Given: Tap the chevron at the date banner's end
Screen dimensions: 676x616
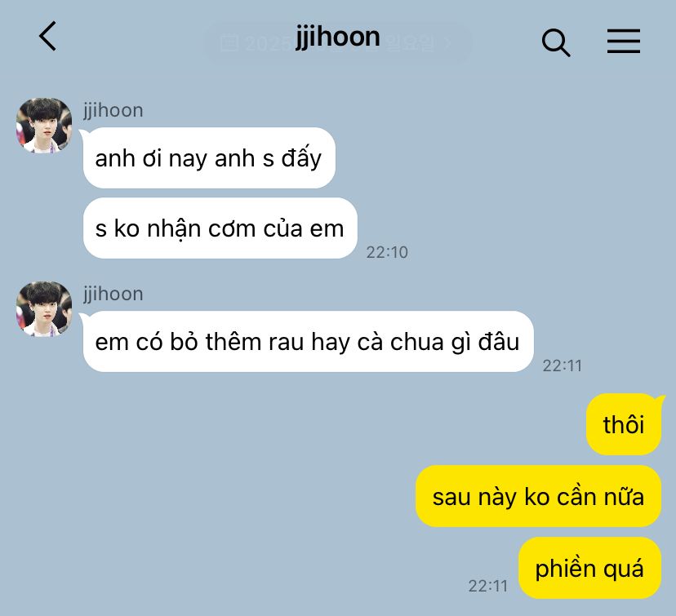Looking at the screenshot, I should click(x=448, y=42).
